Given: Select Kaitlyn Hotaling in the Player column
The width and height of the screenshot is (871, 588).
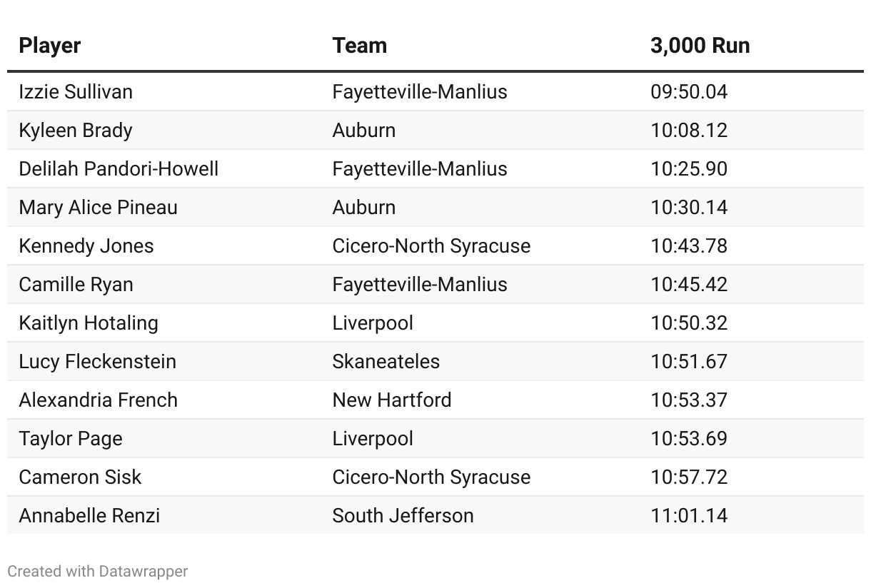Looking at the screenshot, I should [x=89, y=323].
